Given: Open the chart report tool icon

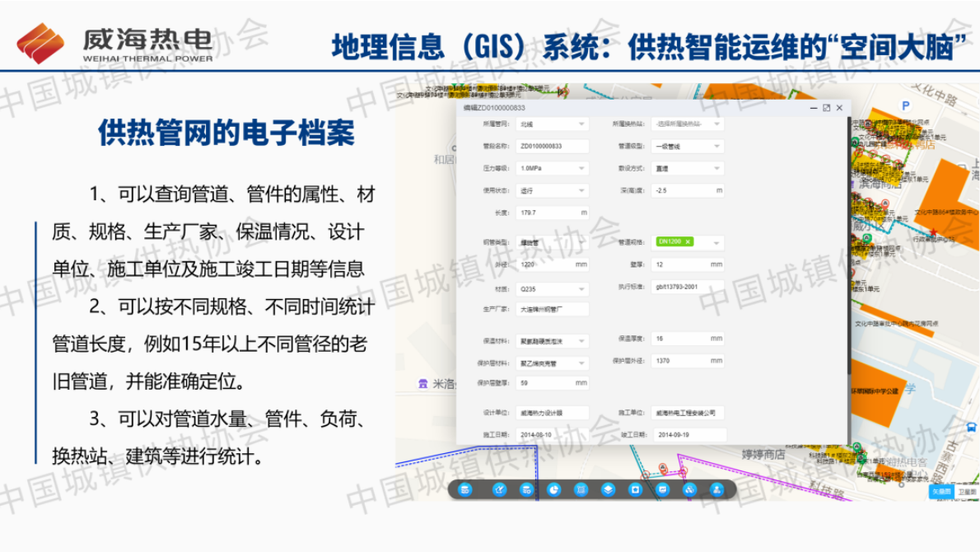Looking at the screenshot, I should coord(663,490).
